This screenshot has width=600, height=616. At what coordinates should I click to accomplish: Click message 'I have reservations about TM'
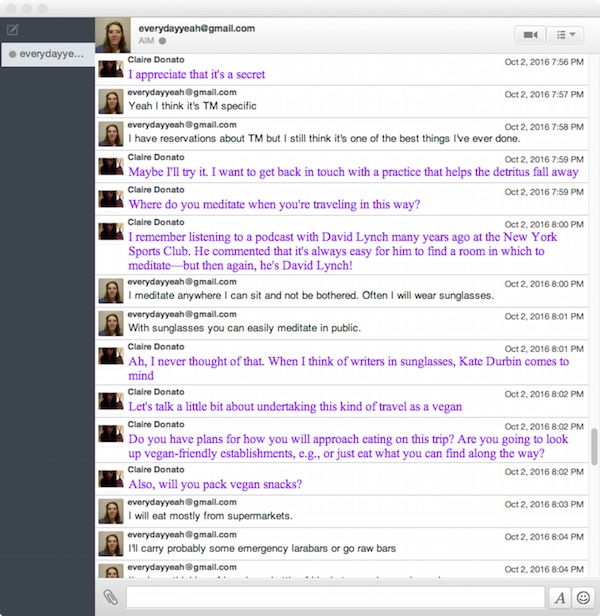(324, 138)
